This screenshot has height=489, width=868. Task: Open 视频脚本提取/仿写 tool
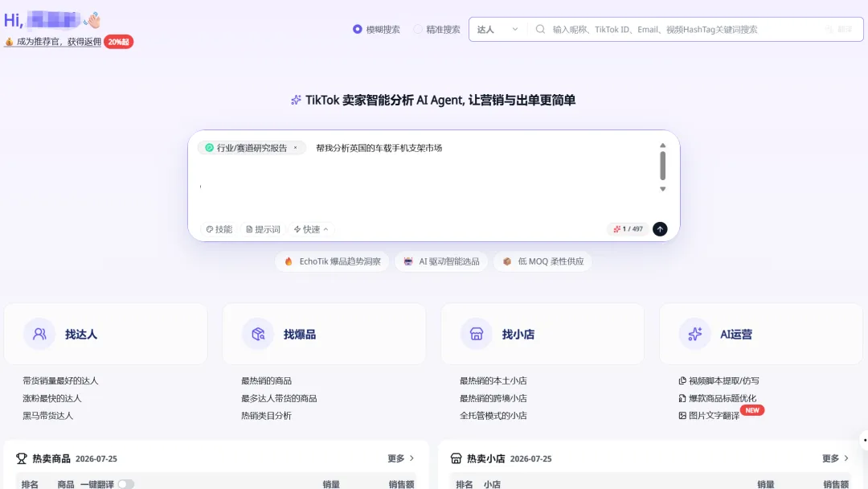click(724, 381)
